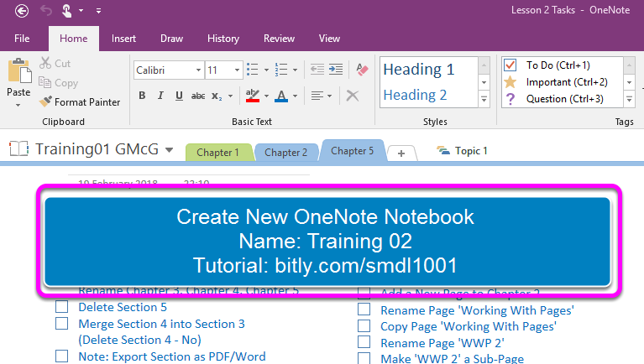Open Chapter 2 section tab
Viewport: 644px width, 364px height.
click(x=285, y=153)
